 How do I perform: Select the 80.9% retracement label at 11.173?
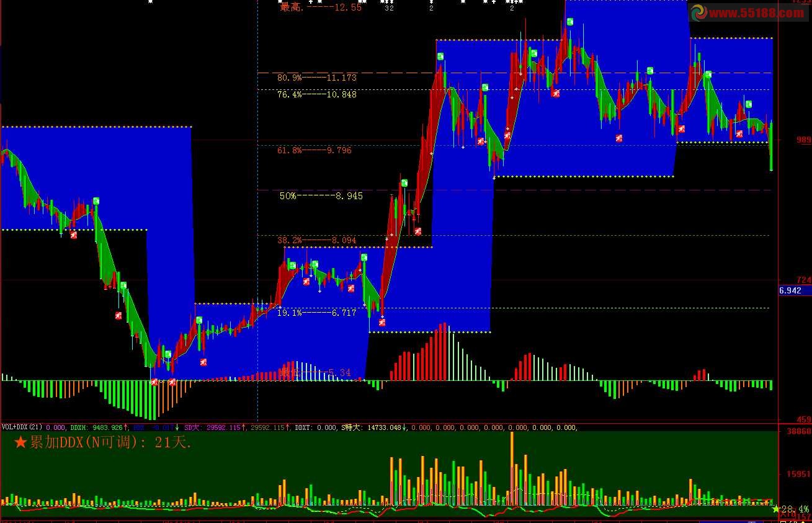(317, 78)
